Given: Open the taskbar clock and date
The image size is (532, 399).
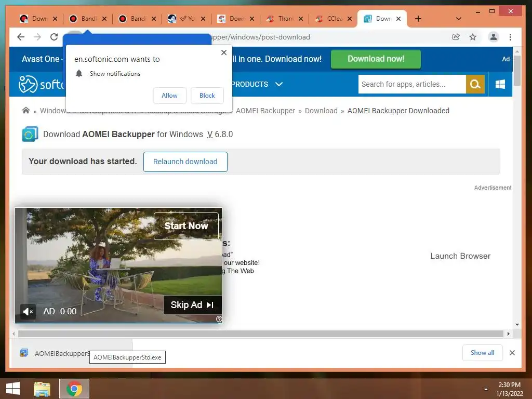Looking at the screenshot, I should (x=509, y=389).
